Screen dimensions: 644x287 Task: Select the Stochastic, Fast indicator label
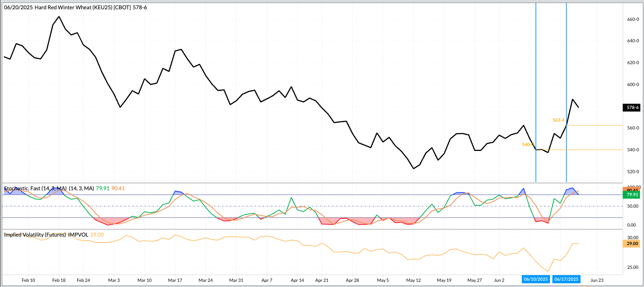pos(35,188)
